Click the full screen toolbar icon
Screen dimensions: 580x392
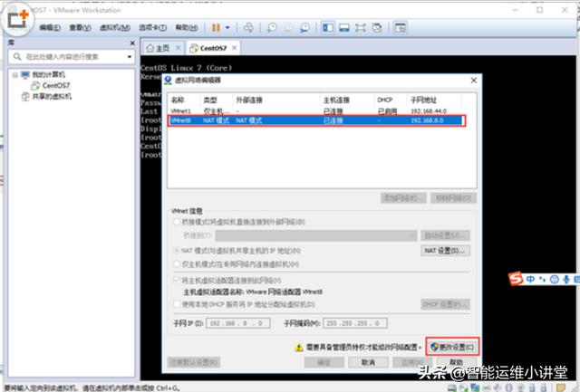point(361,28)
